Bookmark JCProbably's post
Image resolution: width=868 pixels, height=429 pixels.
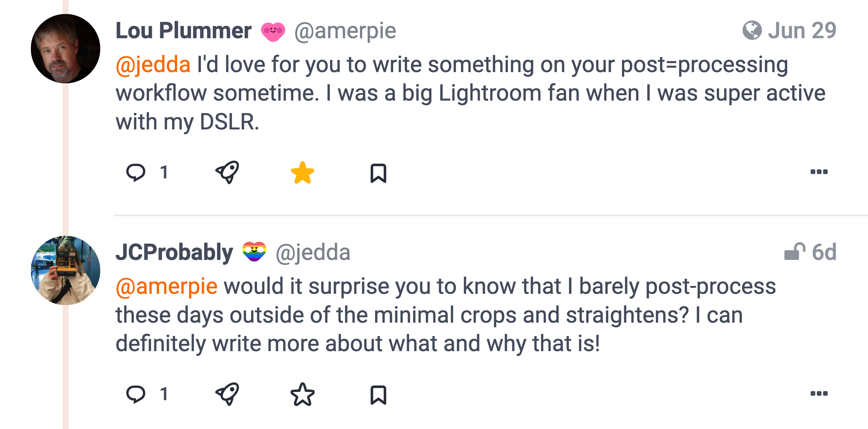[378, 395]
